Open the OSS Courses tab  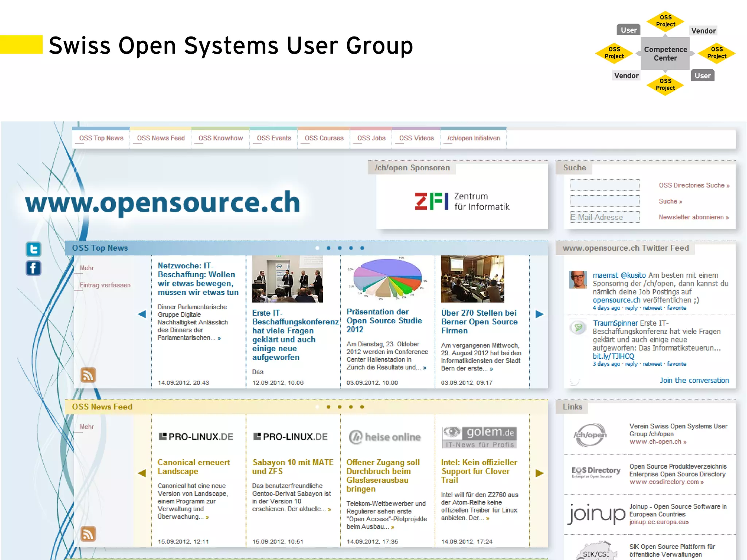point(324,138)
